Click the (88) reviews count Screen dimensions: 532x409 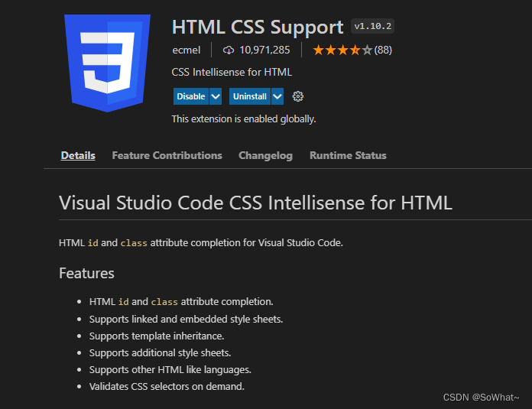pyautogui.click(x=383, y=50)
